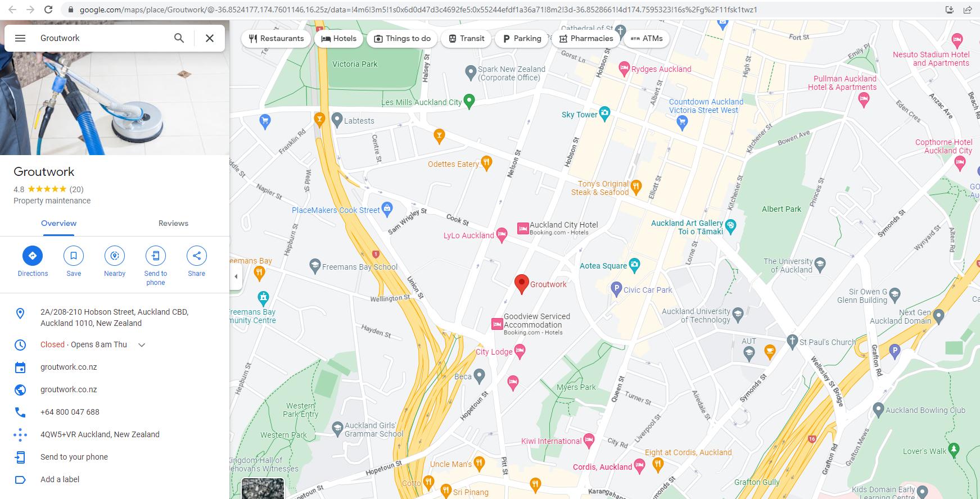Call +64 800 047 688
Viewport: 980px width, 499px height.
[70, 412]
